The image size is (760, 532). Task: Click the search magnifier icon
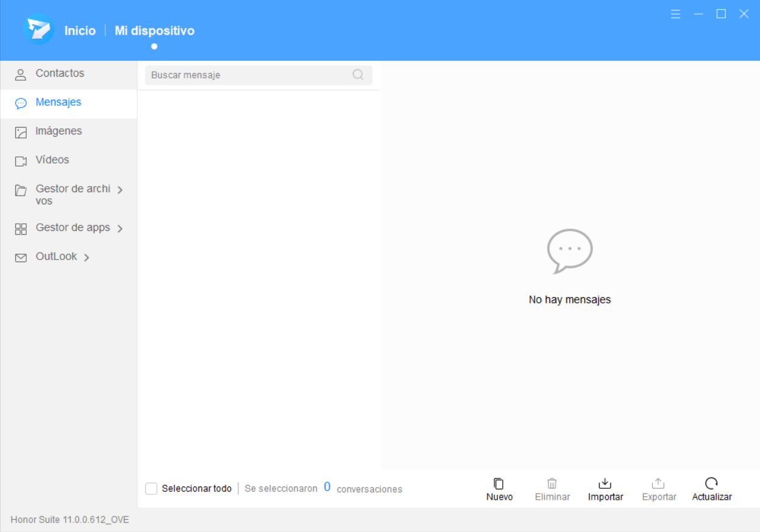pos(358,75)
